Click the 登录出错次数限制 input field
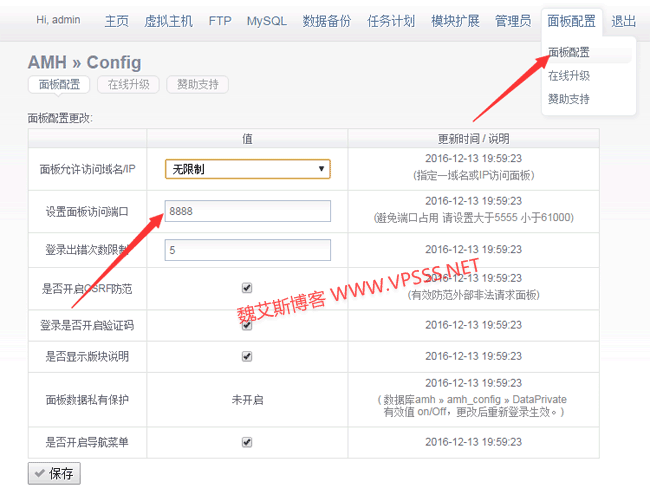The image size is (650, 495). point(247,250)
